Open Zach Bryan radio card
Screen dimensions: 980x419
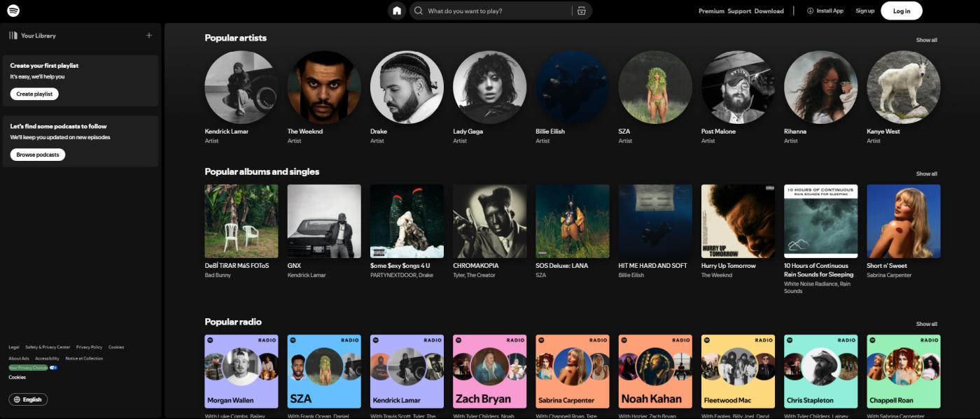pyautogui.click(x=489, y=371)
